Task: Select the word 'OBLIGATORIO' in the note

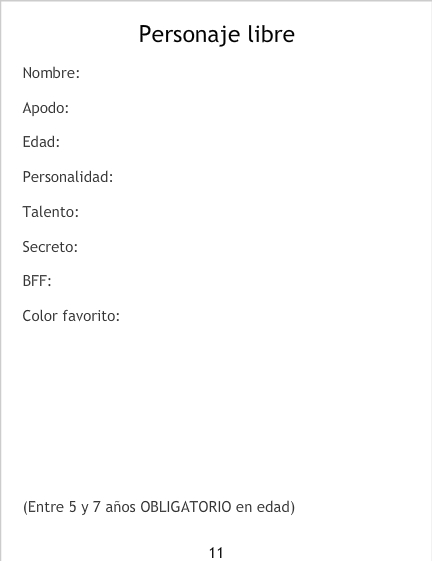Action: point(185,507)
